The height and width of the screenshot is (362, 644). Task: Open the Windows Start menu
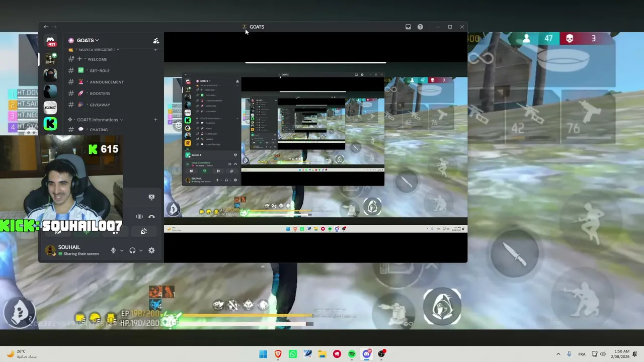coord(263,354)
